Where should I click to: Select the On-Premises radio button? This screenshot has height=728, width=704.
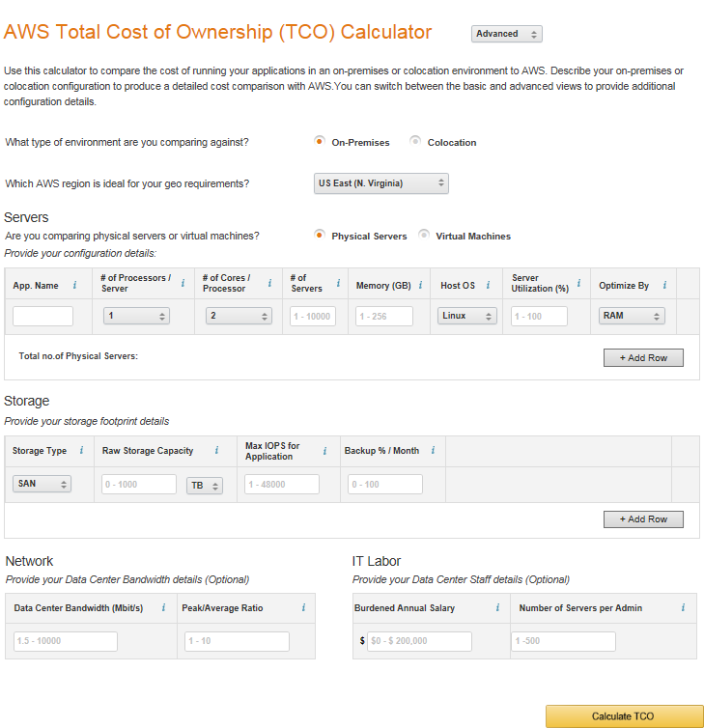click(x=320, y=142)
